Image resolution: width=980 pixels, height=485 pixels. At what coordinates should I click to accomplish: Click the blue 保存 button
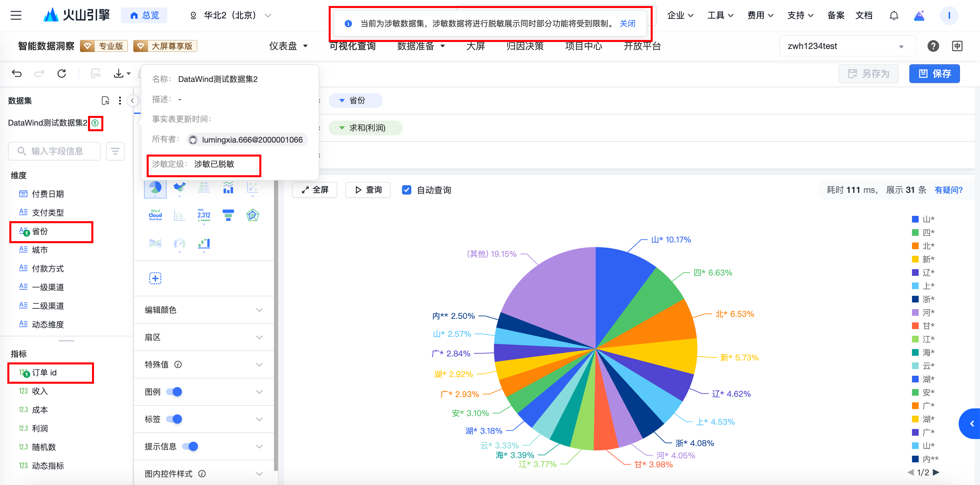(934, 74)
